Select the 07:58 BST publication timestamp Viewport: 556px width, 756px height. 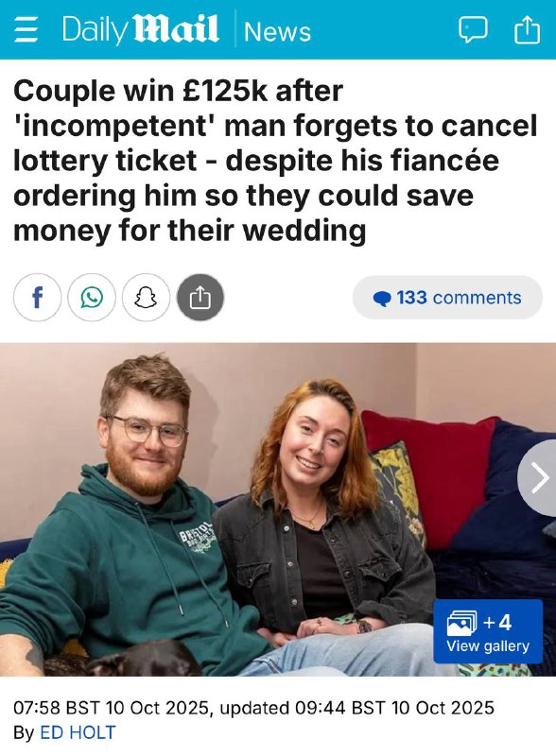[112, 708]
